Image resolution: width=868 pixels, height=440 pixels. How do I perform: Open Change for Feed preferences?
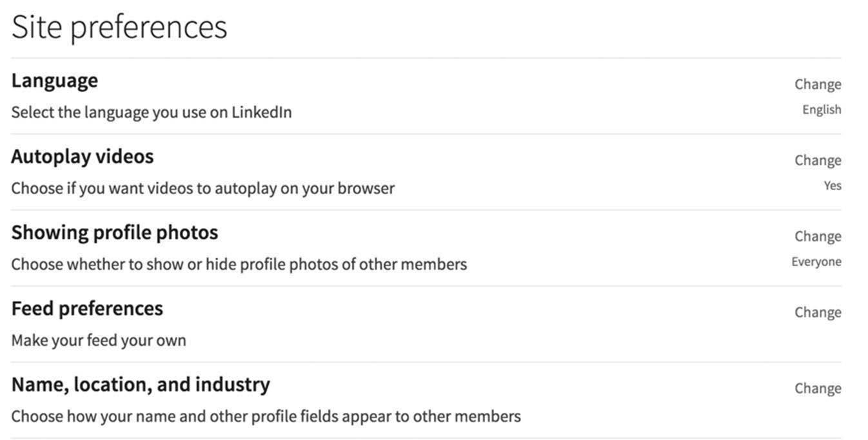click(818, 312)
